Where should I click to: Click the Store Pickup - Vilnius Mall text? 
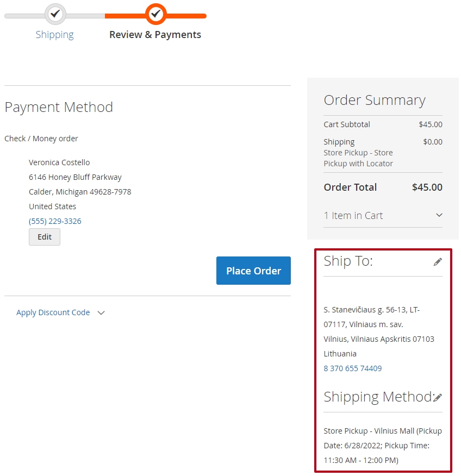(x=369, y=431)
